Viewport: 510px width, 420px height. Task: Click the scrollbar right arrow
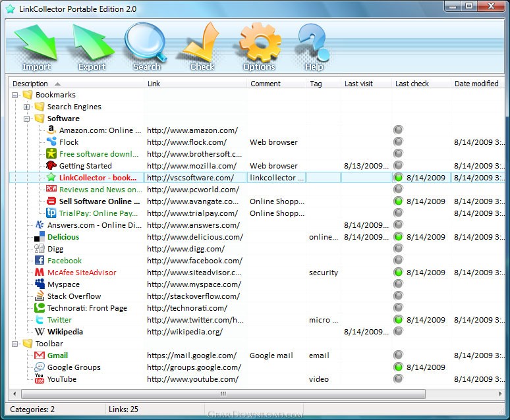500,394
